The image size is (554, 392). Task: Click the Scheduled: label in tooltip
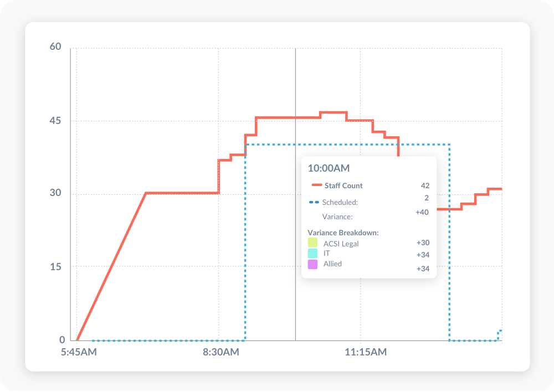340,202
